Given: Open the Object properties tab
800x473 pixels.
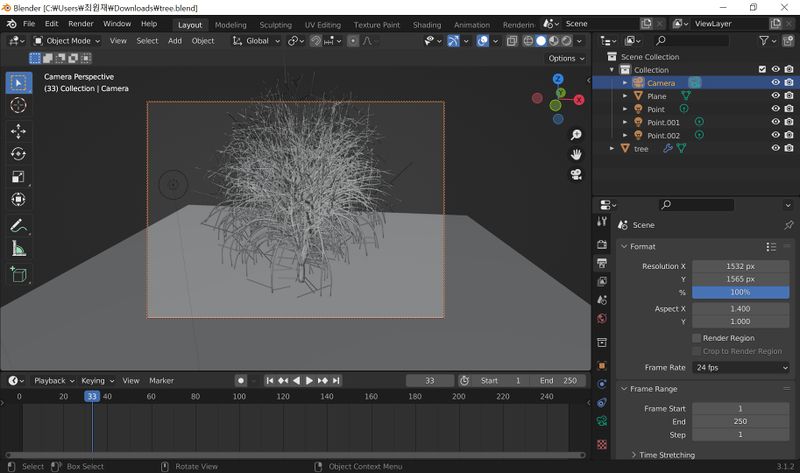Looking at the screenshot, I should pos(602,365).
